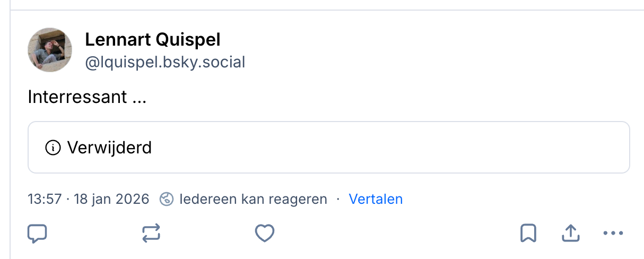Click the 13:57 post time
This screenshot has height=259, width=644.
tap(44, 200)
